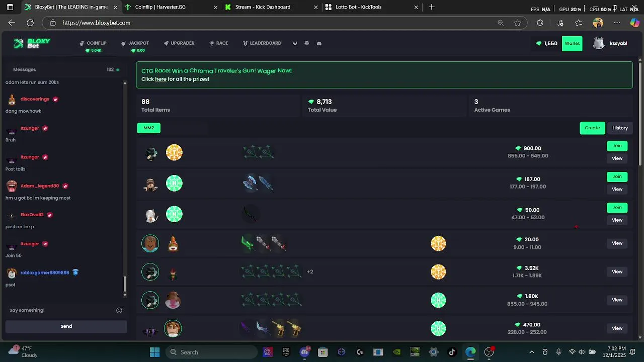Click the affiliates people icon in navbar

point(295,43)
